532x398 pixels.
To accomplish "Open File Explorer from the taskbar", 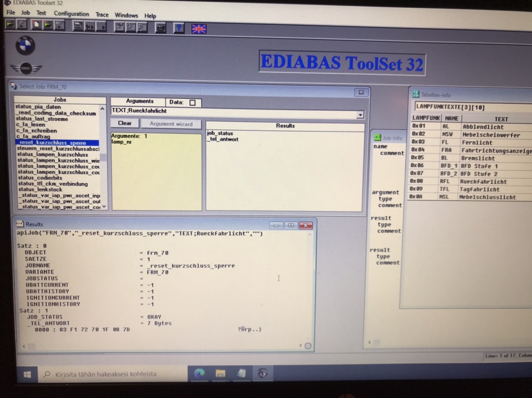I will 220,373.
